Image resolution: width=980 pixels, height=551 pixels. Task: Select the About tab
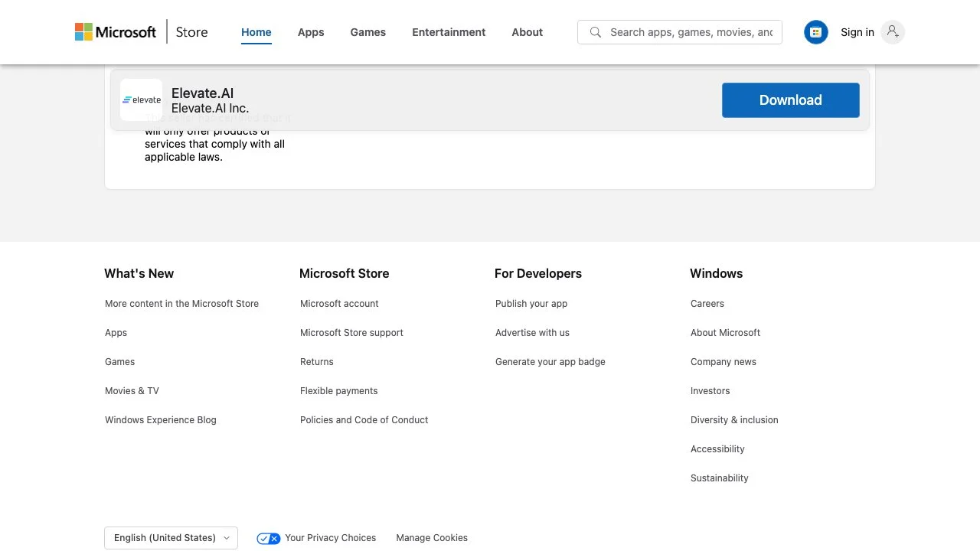[x=528, y=32]
